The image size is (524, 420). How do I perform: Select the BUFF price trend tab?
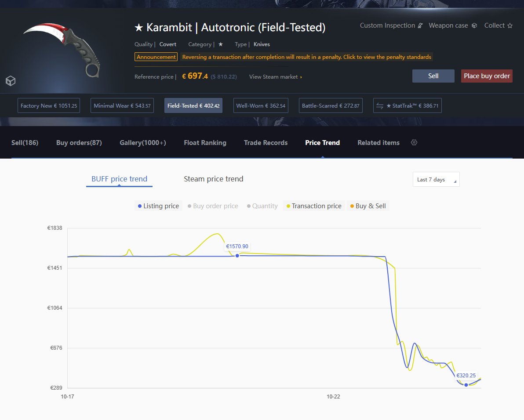(x=119, y=179)
